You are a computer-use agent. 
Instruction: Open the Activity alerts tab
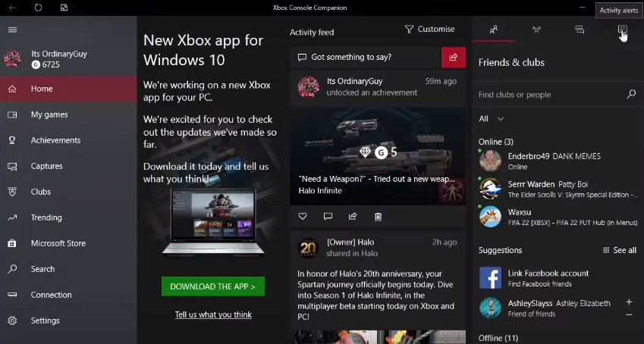(622, 30)
